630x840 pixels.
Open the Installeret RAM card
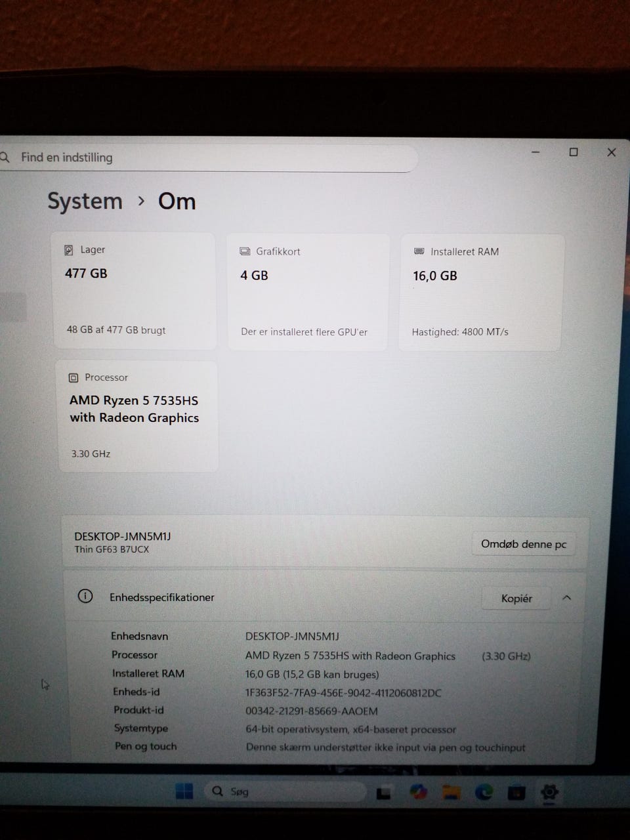(x=480, y=293)
